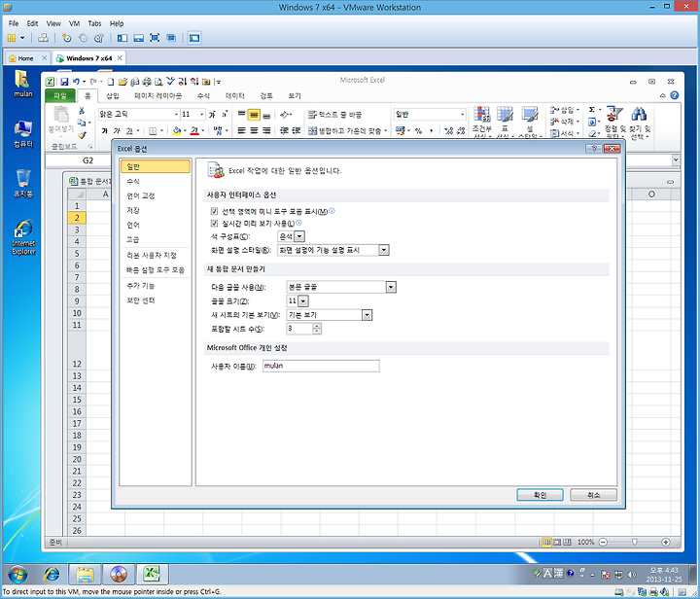700x599 pixels.
Task: Switch to the VMware Home tab
Action: click(x=26, y=58)
